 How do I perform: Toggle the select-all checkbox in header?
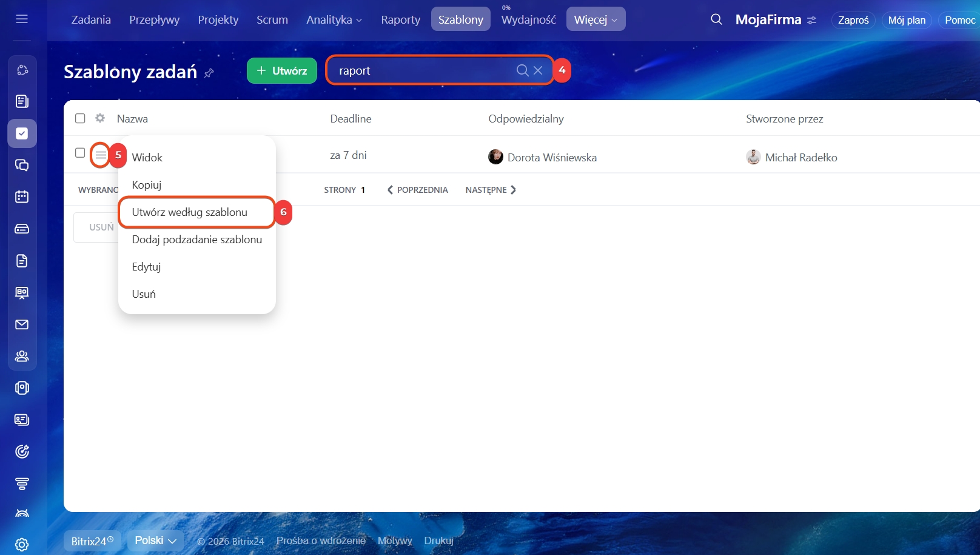[80, 118]
